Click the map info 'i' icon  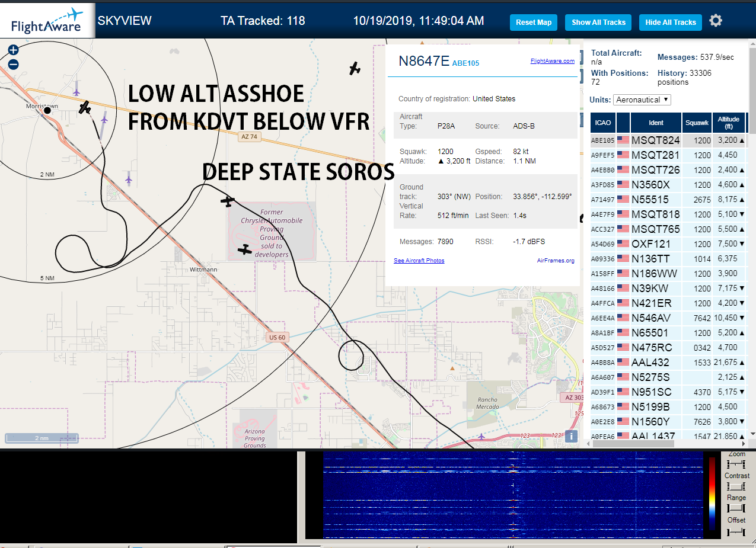click(x=571, y=436)
